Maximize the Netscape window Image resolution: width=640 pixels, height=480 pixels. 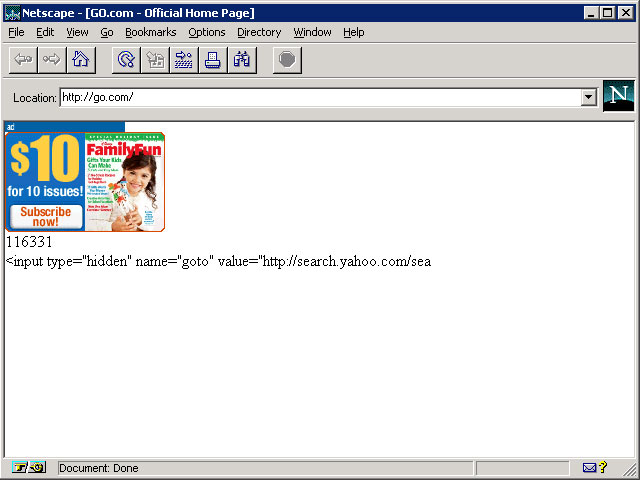[x=607, y=13]
